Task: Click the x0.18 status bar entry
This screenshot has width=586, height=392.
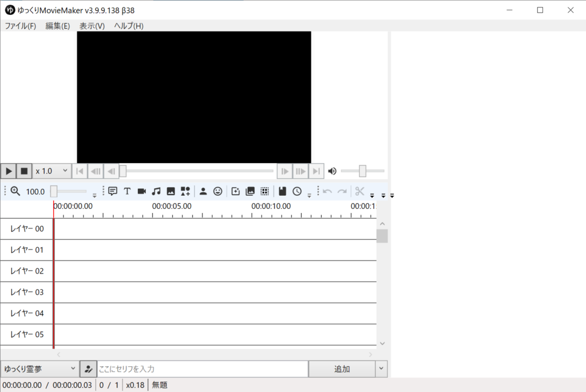Action: click(135, 385)
